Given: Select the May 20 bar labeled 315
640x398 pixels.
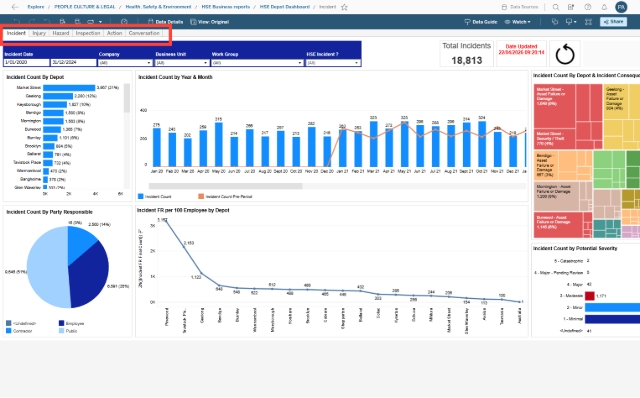Looking at the screenshot, I should (x=218, y=145).
